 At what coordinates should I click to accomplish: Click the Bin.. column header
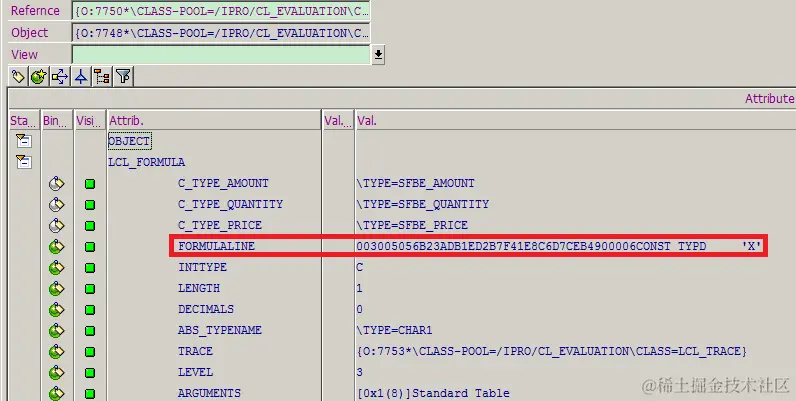[57, 120]
